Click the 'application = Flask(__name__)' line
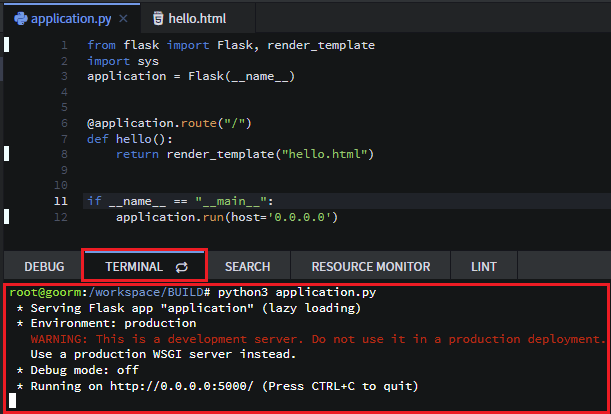This screenshot has width=611, height=414. click(x=191, y=76)
